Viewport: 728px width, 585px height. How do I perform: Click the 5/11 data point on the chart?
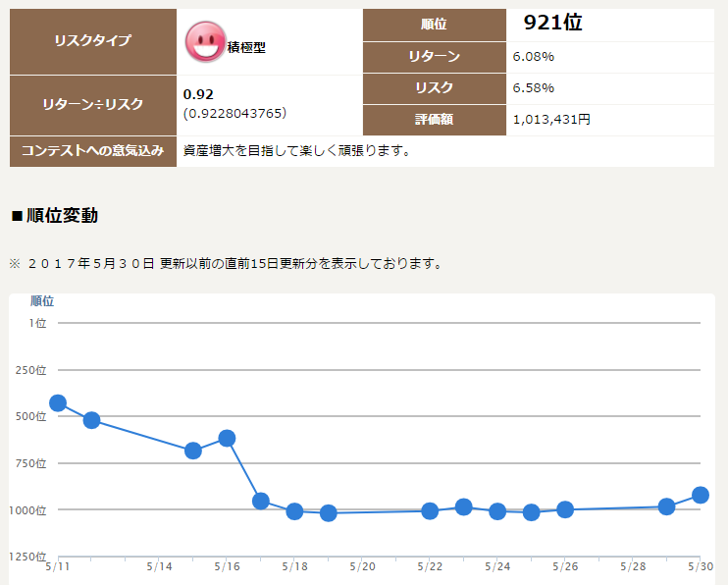pyautogui.click(x=58, y=402)
